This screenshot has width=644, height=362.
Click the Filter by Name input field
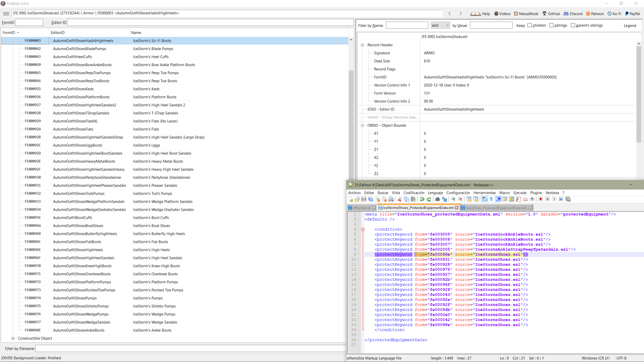click(407, 25)
